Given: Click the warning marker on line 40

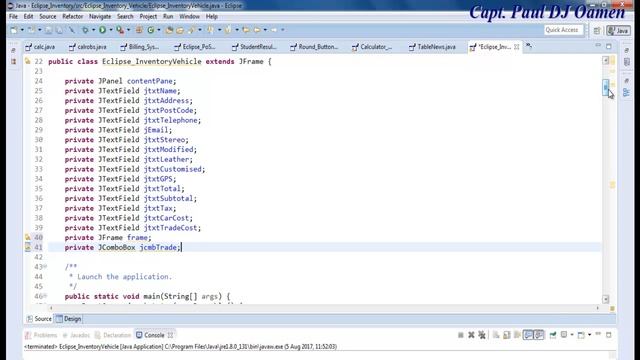Looking at the screenshot, I should pyautogui.click(x=27, y=237).
